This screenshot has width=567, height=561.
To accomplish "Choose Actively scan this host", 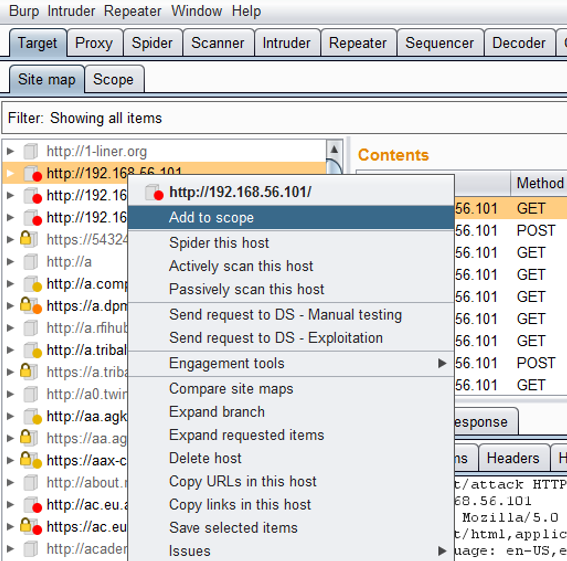I will click(291, 266).
